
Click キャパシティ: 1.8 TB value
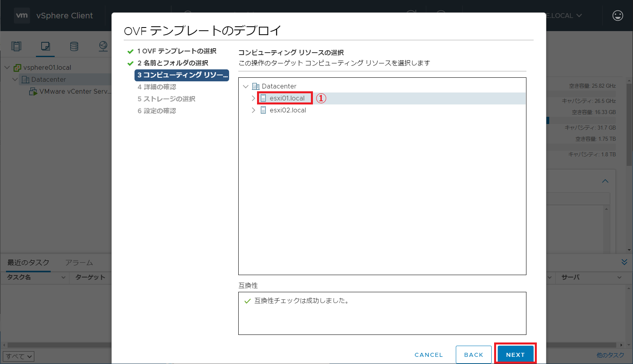(592, 154)
